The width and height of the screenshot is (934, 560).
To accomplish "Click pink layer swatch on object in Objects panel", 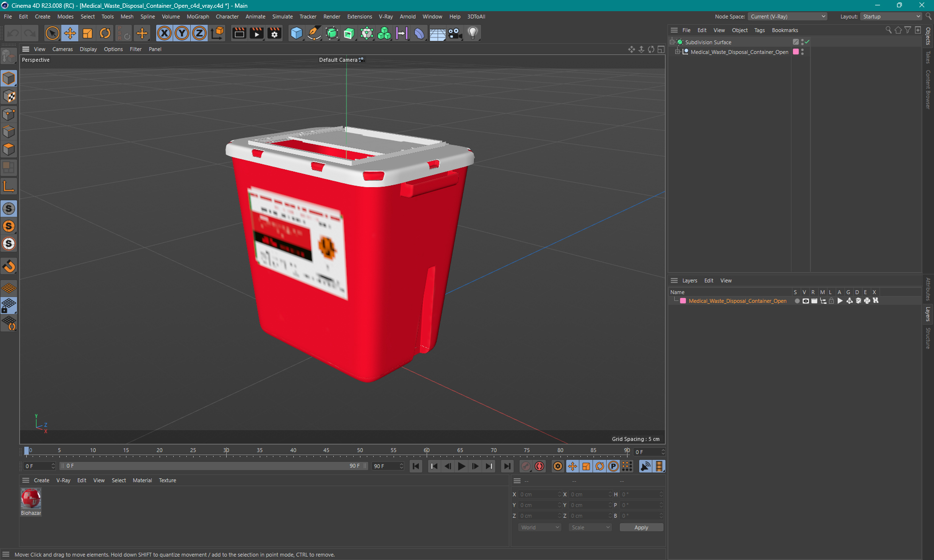I will coord(796,52).
